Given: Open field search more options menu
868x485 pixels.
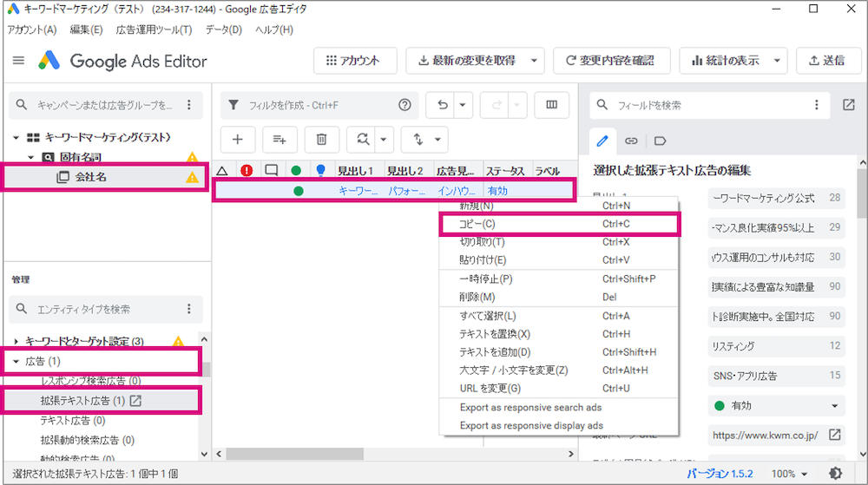Looking at the screenshot, I should pyautogui.click(x=817, y=105).
